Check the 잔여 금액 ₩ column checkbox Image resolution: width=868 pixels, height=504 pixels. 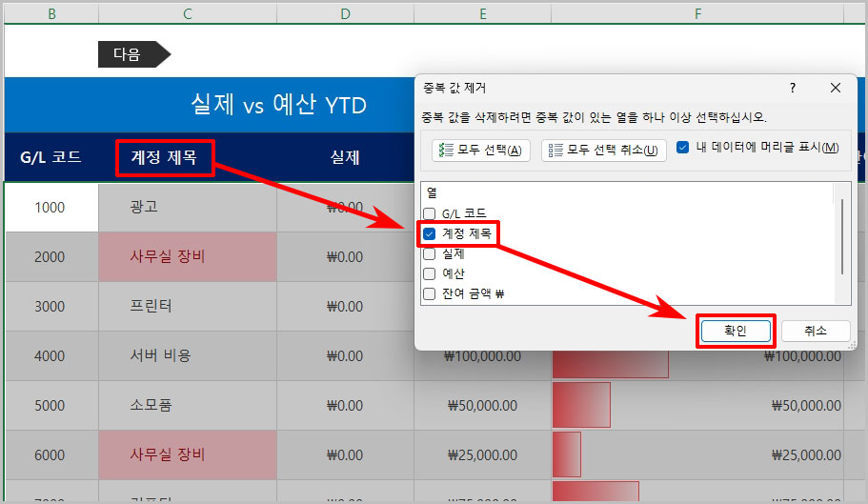tap(429, 293)
